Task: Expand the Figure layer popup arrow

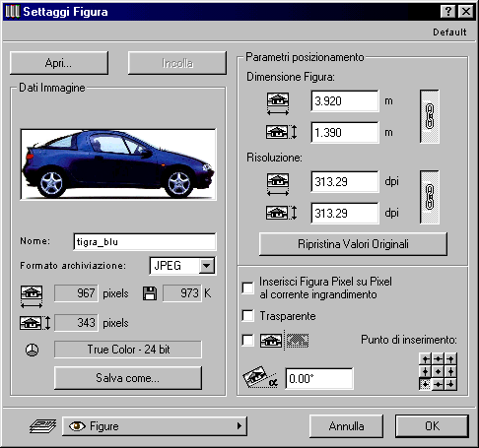Action: [239, 426]
